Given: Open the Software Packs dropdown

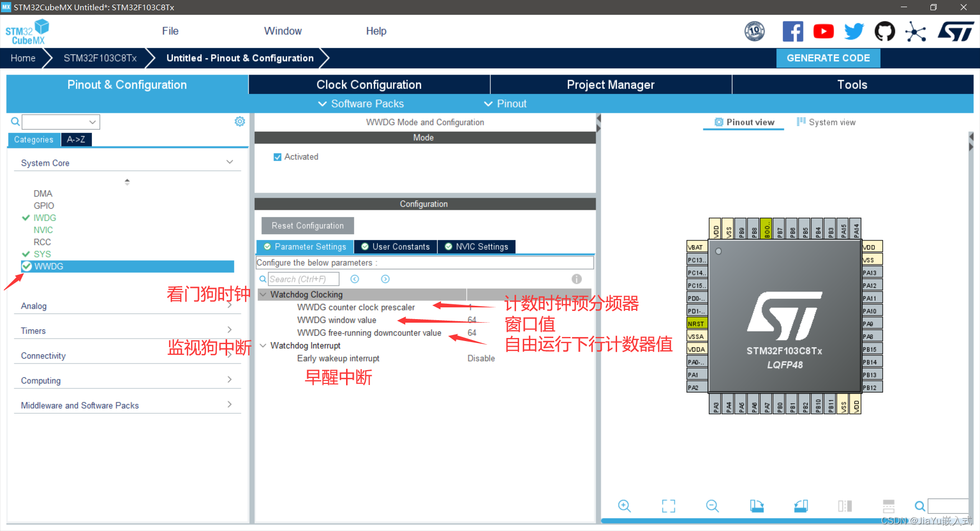Looking at the screenshot, I should [361, 104].
